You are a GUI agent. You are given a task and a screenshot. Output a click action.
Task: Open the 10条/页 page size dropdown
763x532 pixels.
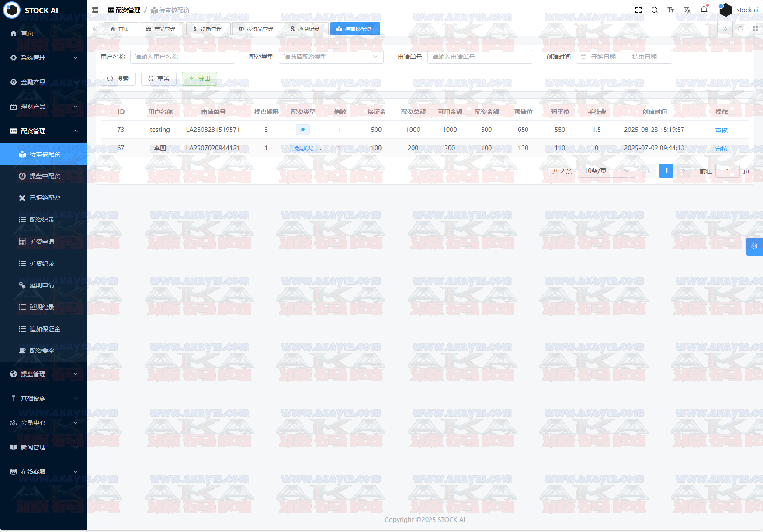pyautogui.click(x=606, y=171)
